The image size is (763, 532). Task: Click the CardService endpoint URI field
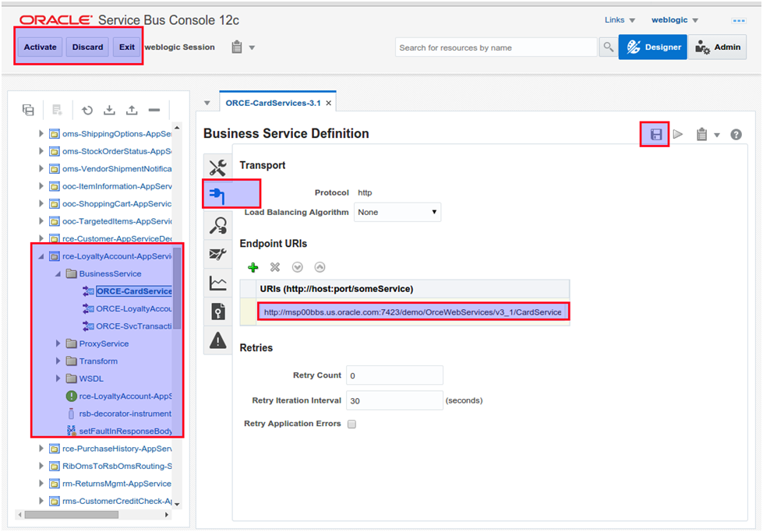412,312
